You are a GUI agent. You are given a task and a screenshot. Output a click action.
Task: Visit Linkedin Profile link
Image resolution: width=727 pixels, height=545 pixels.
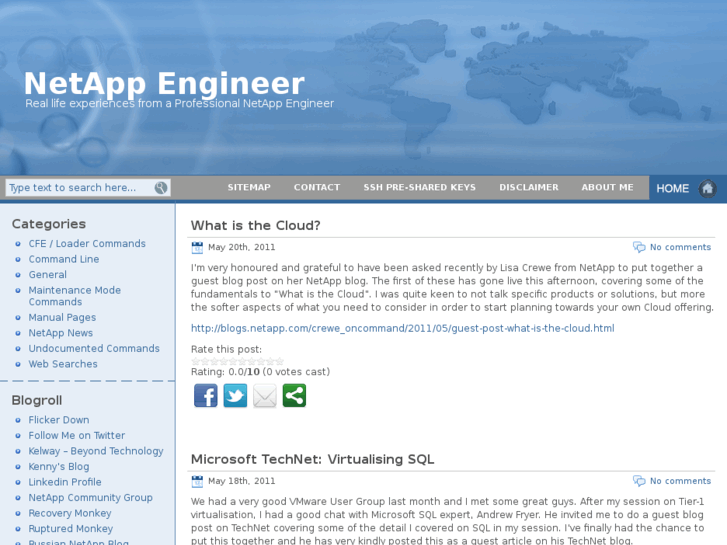tap(65, 482)
